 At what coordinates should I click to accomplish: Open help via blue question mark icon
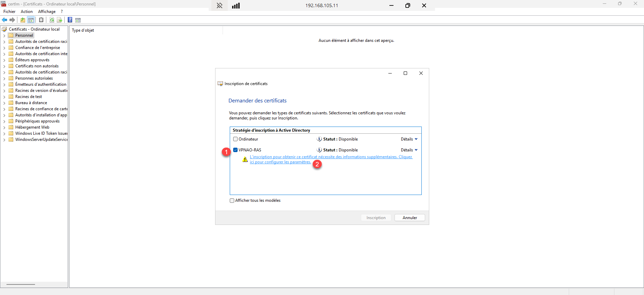click(70, 20)
